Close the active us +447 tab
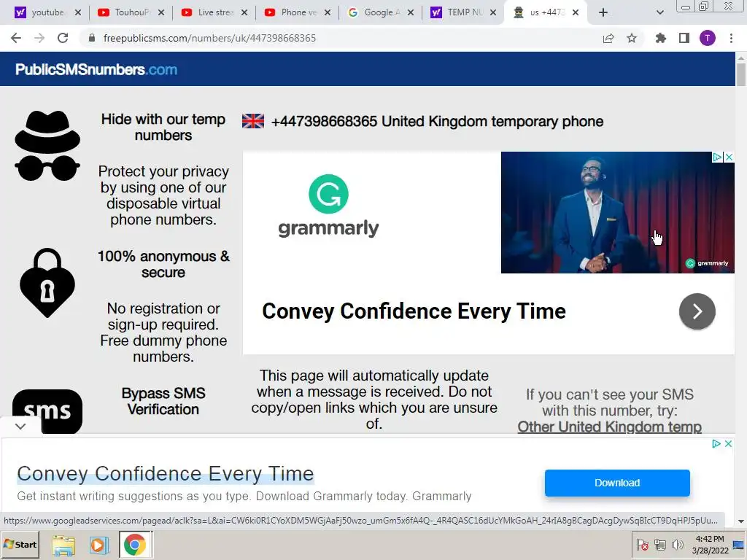The image size is (747, 560). [x=576, y=12]
